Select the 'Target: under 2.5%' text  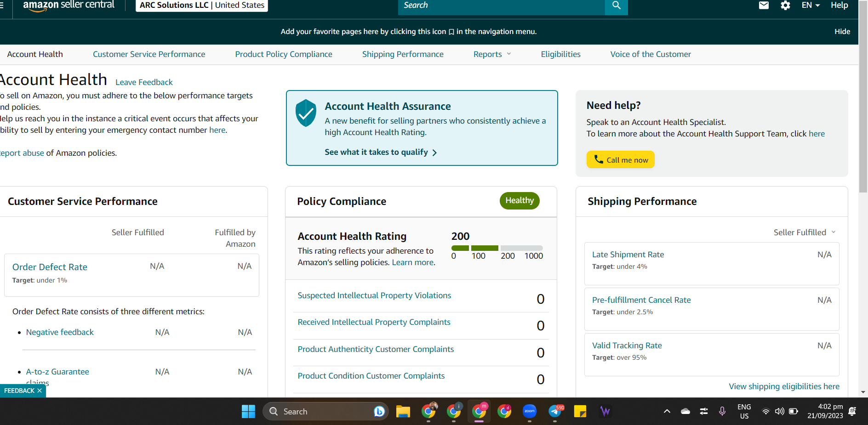[622, 312]
